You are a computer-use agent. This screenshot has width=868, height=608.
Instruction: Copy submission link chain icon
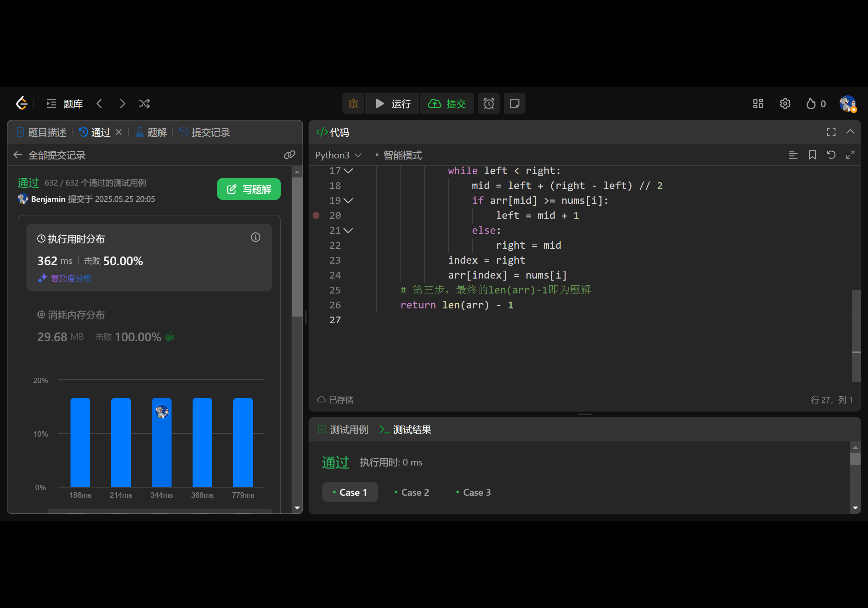point(289,155)
